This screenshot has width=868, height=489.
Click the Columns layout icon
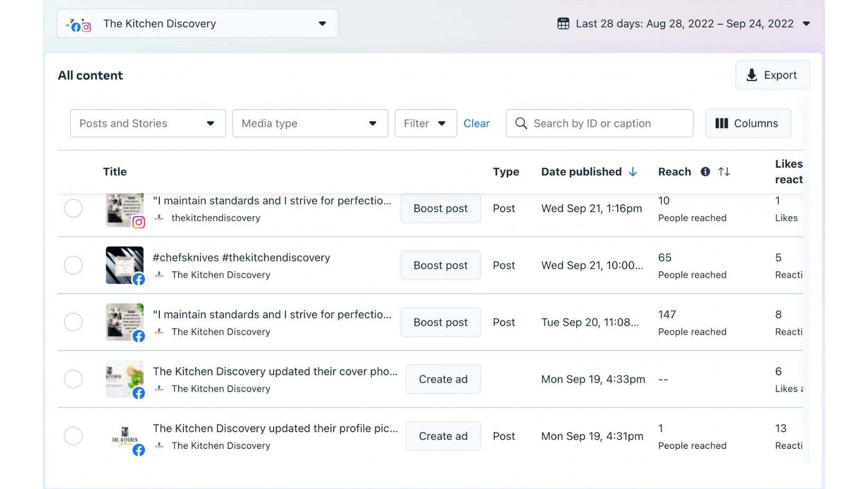[721, 123]
